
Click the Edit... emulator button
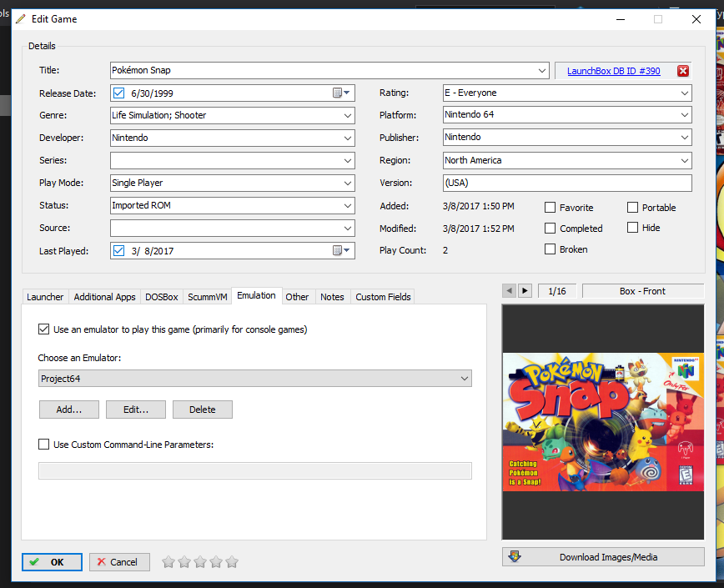pyautogui.click(x=136, y=410)
